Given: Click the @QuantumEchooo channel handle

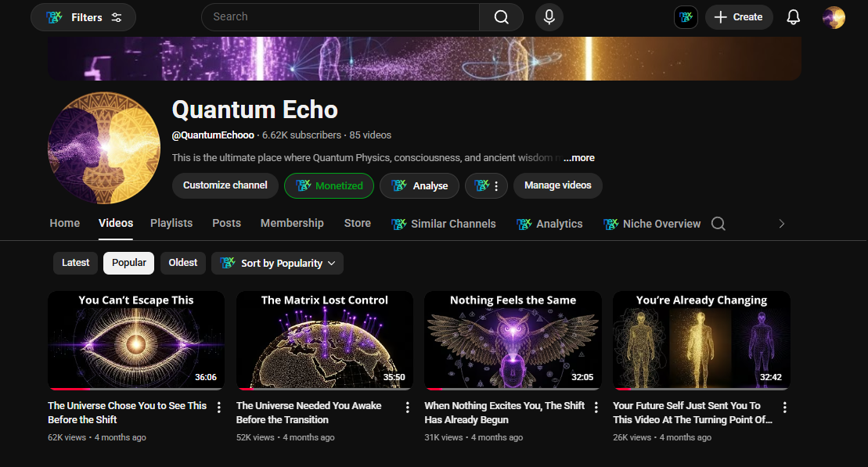Looking at the screenshot, I should click(213, 135).
